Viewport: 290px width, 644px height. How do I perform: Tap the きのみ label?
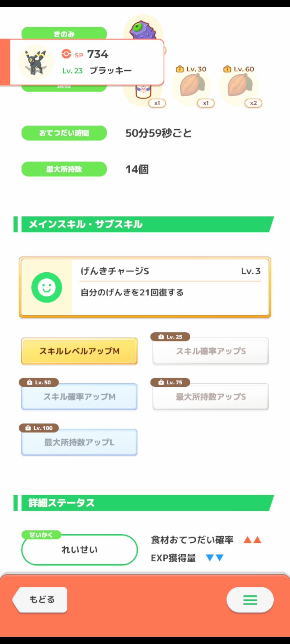[64, 34]
